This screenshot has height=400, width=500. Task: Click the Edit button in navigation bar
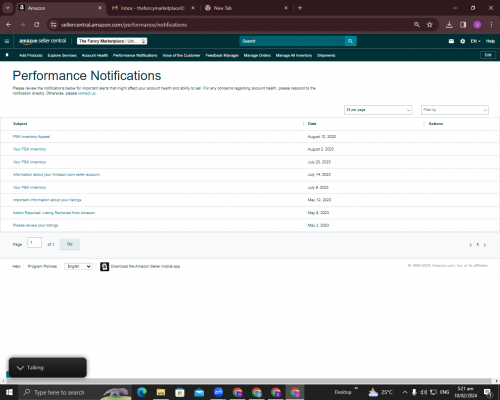(x=488, y=55)
